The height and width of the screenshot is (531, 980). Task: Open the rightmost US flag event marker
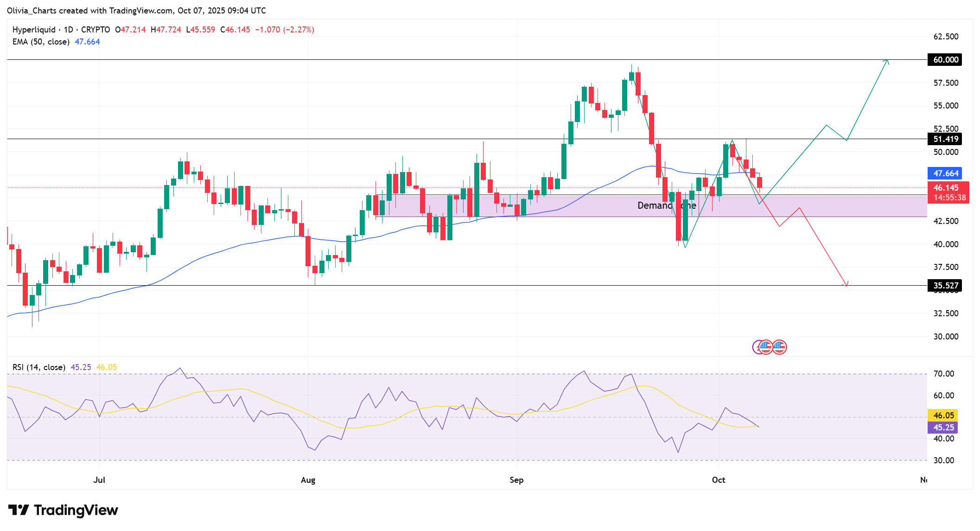tap(780, 346)
